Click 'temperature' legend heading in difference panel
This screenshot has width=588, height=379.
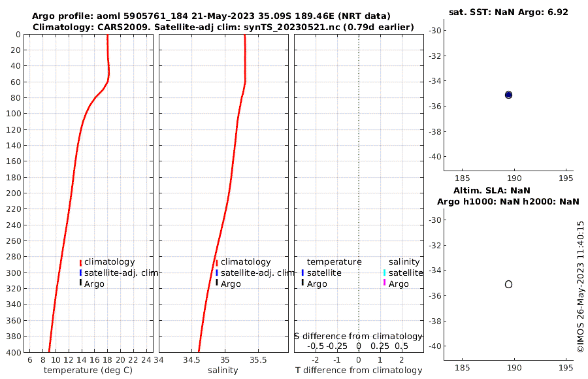(334, 262)
